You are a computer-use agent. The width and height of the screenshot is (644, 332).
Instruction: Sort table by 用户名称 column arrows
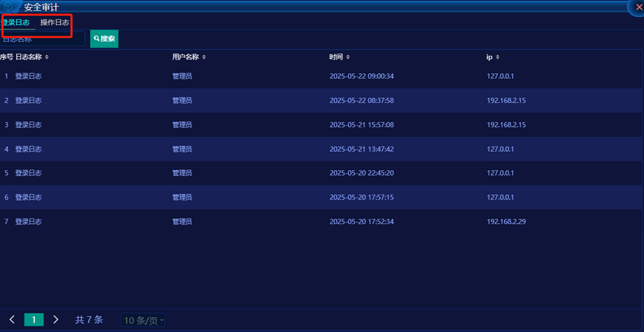click(204, 57)
